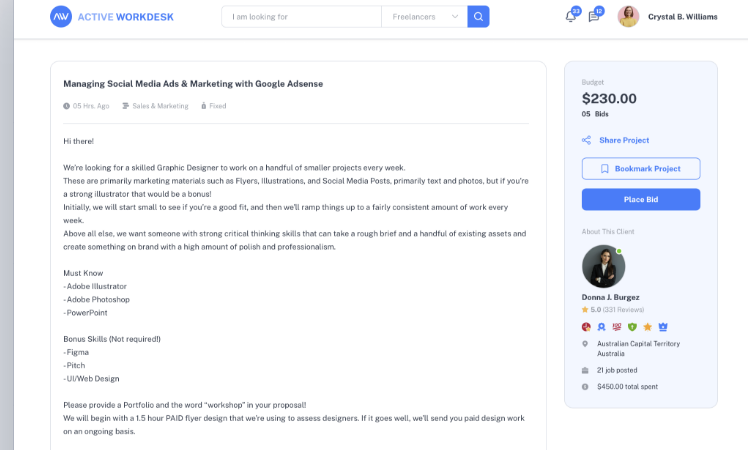Open the notifications bell
This screenshot has height=450, width=748.
pos(570,17)
